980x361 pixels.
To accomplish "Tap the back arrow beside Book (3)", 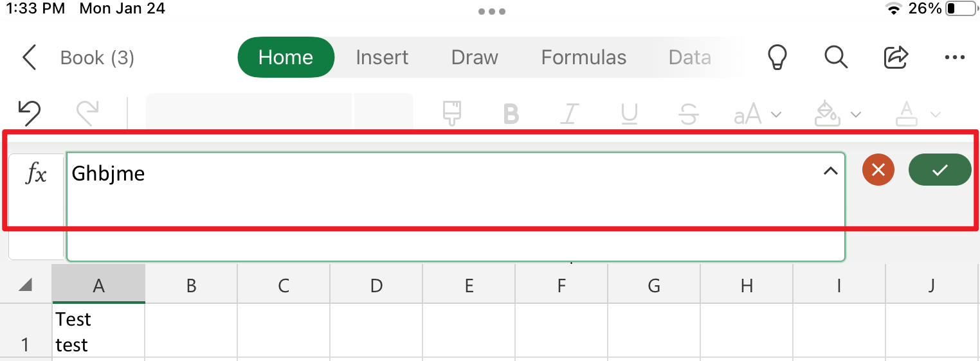I will pyautogui.click(x=30, y=57).
